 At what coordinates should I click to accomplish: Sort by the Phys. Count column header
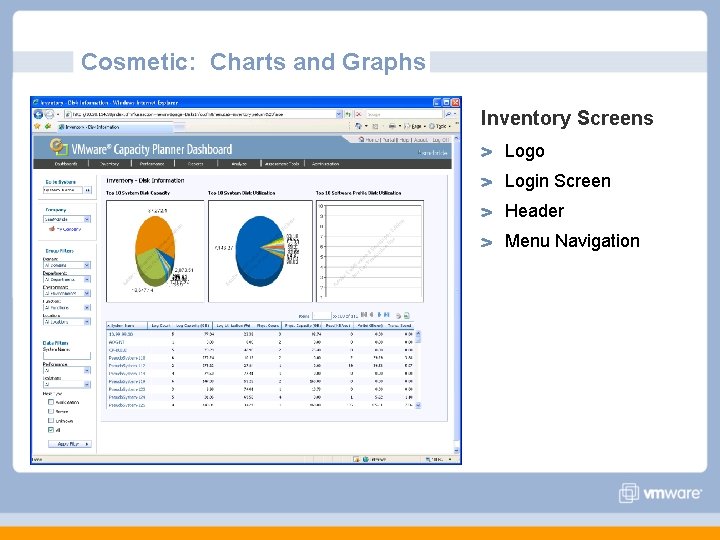pyautogui.click(x=268, y=326)
